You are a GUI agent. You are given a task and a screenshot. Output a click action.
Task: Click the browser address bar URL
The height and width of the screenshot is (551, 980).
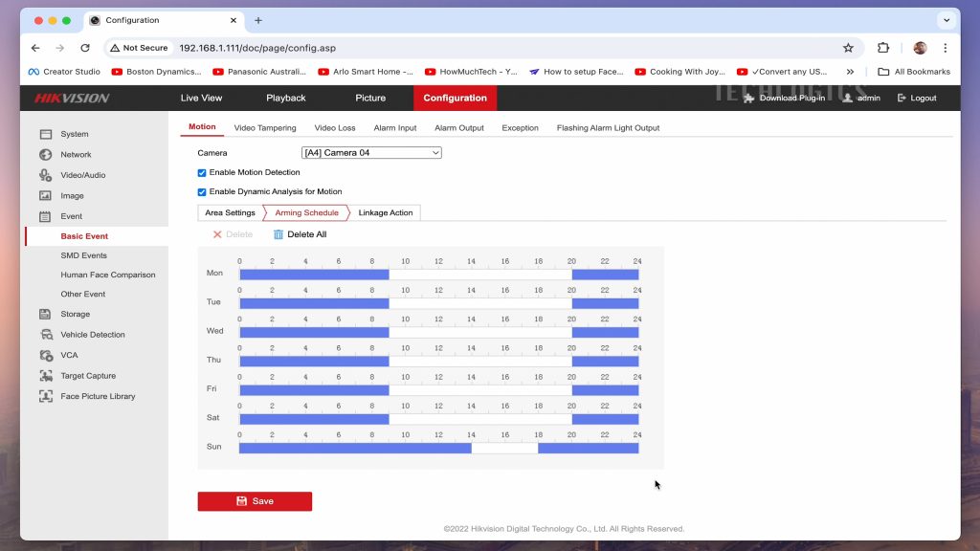257,48
